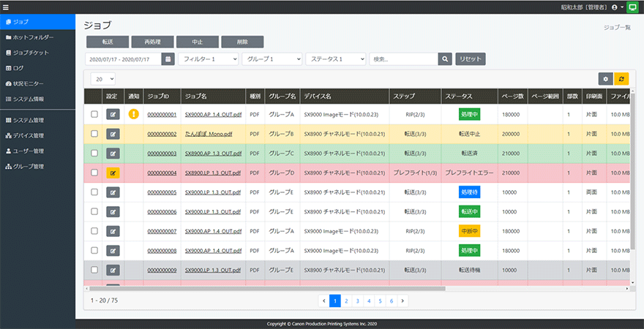Select 状況モニター from the sidebar
Viewport: 644px width, 329px height.
click(x=29, y=83)
